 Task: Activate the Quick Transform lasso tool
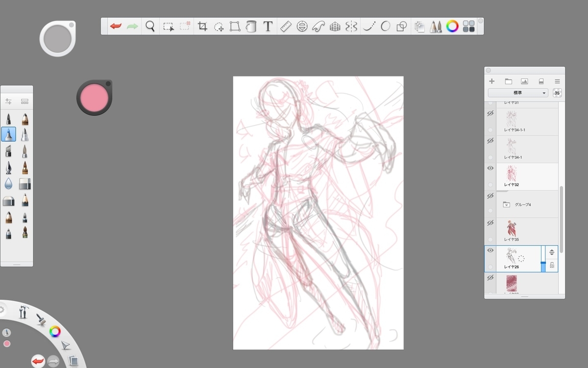pyautogui.click(x=219, y=26)
